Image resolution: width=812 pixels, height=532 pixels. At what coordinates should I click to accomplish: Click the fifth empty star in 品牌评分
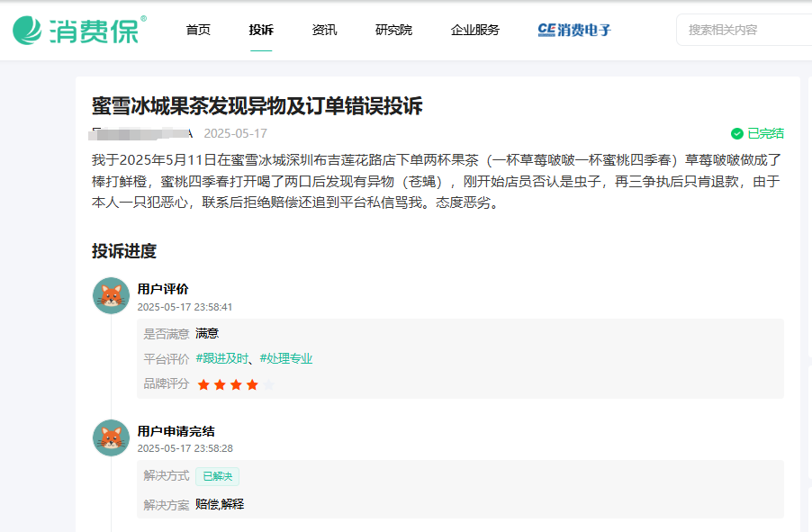(268, 384)
